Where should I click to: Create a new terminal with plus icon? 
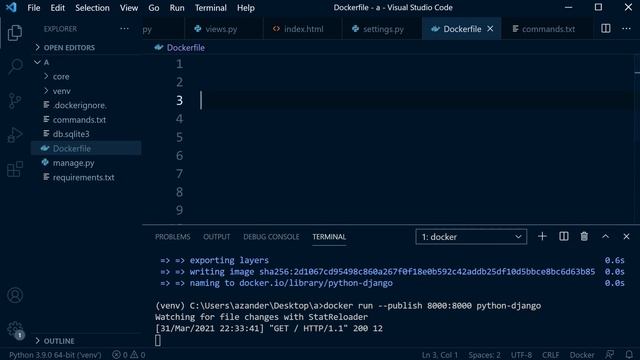(x=542, y=236)
